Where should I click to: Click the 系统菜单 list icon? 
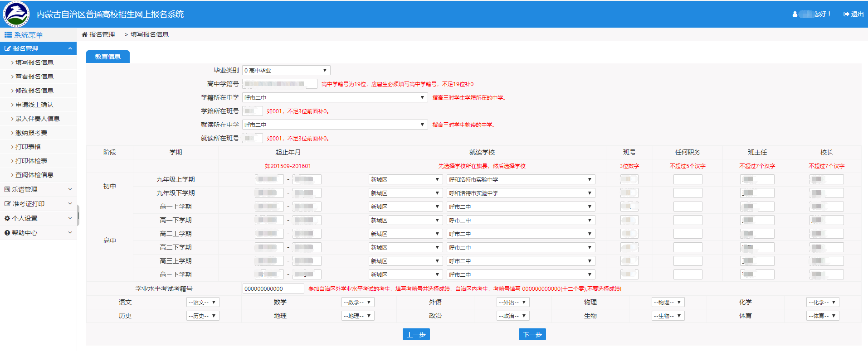click(x=8, y=35)
